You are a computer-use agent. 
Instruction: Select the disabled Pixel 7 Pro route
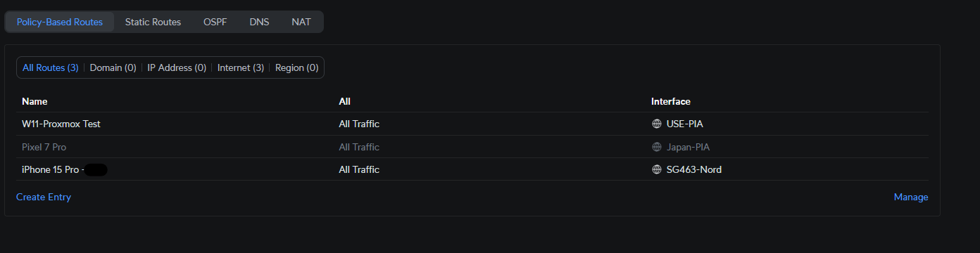(x=472, y=147)
